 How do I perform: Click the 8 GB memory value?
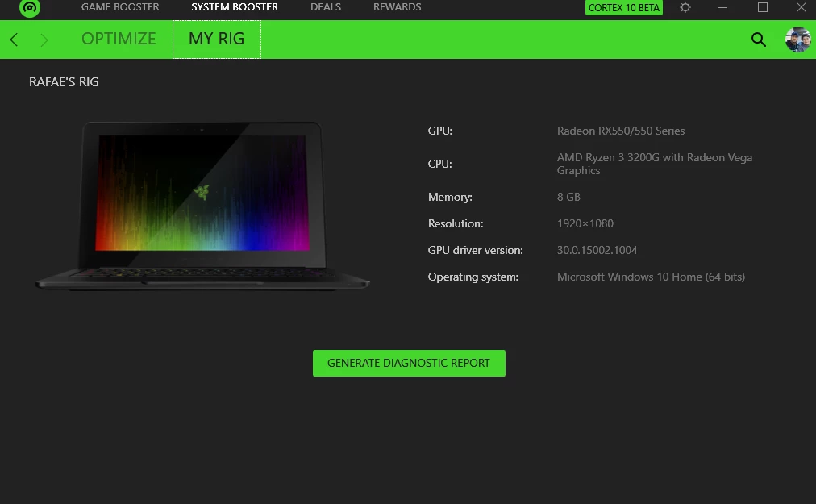tap(568, 198)
